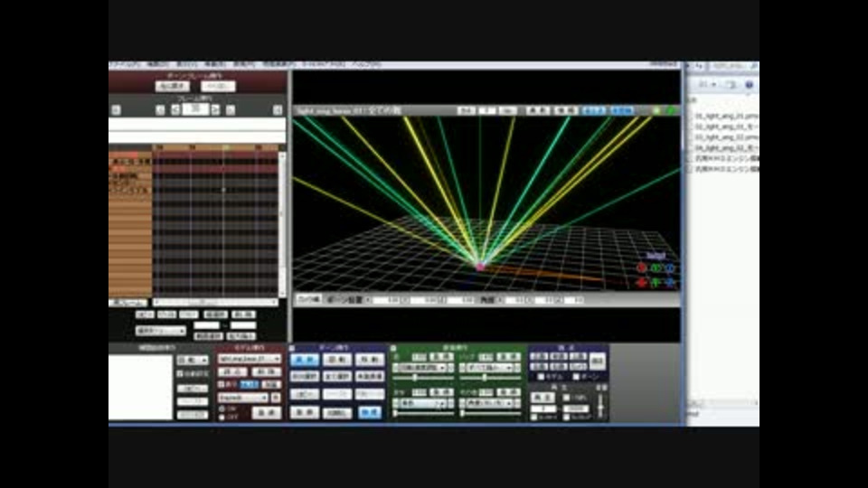Open eye morph dropdown in facial panel
Screen dimensions: 868x488
click(x=423, y=368)
